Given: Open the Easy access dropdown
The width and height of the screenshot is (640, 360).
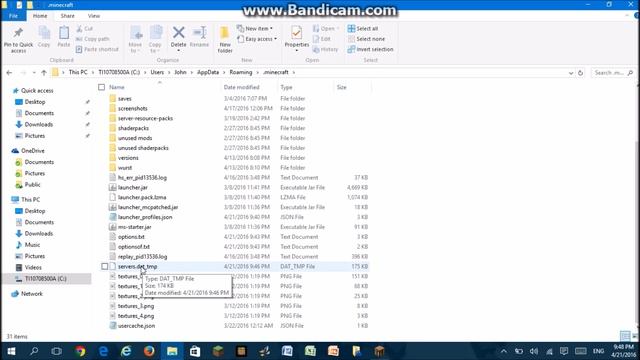Looking at the screenshot, I should tap(257, 39).
